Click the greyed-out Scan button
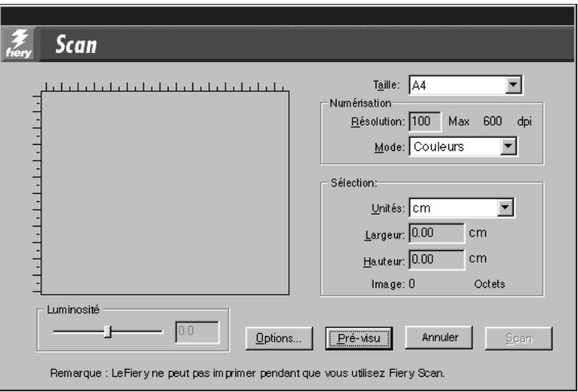Image resolution: width=578 pixels, height=392 pixels. tap(518, 338)
